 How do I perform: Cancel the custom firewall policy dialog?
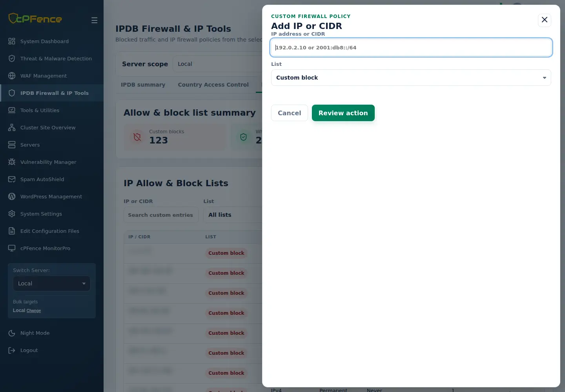pyautogui.click(x=290, y=113)
